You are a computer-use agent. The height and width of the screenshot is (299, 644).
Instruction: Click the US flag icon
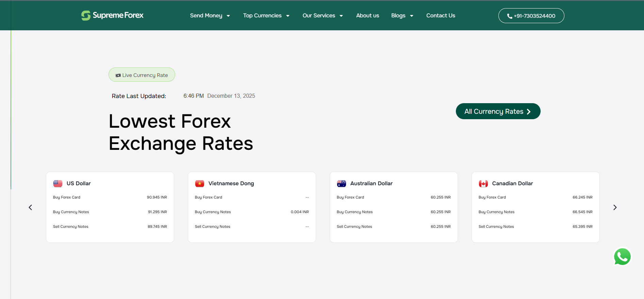[58, 184]
